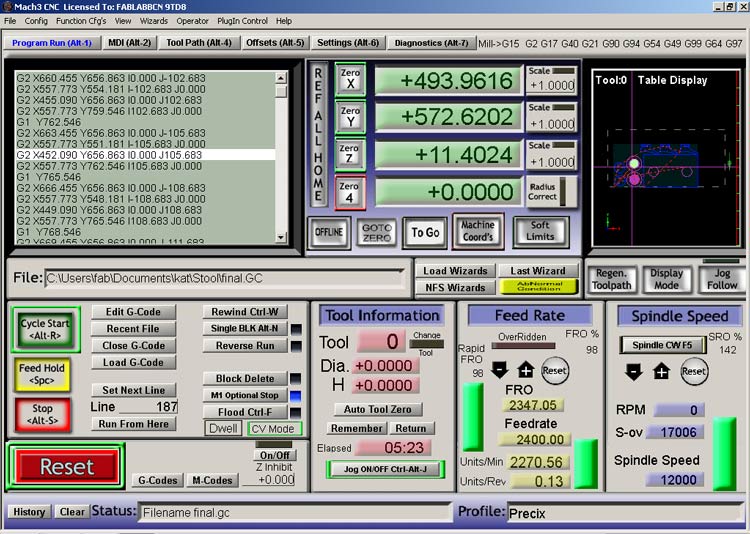750x534 pixels.
Task: Zero axis 4
Action: click(x=350, y=192)
